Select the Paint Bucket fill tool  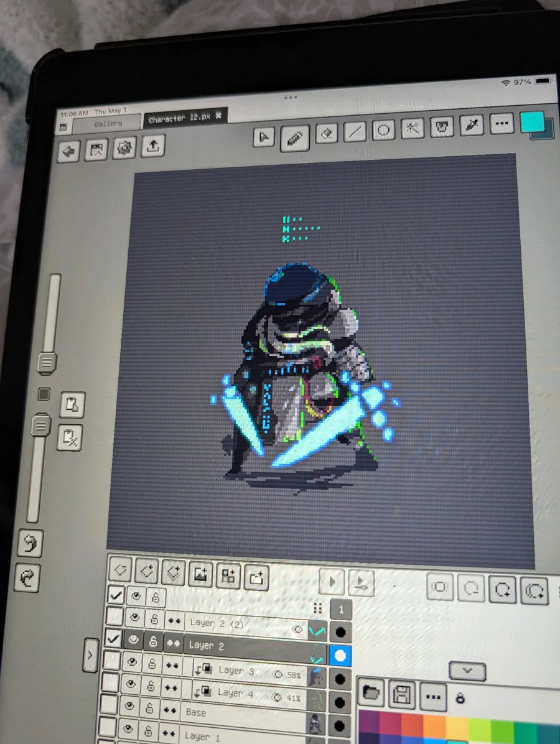442,126
